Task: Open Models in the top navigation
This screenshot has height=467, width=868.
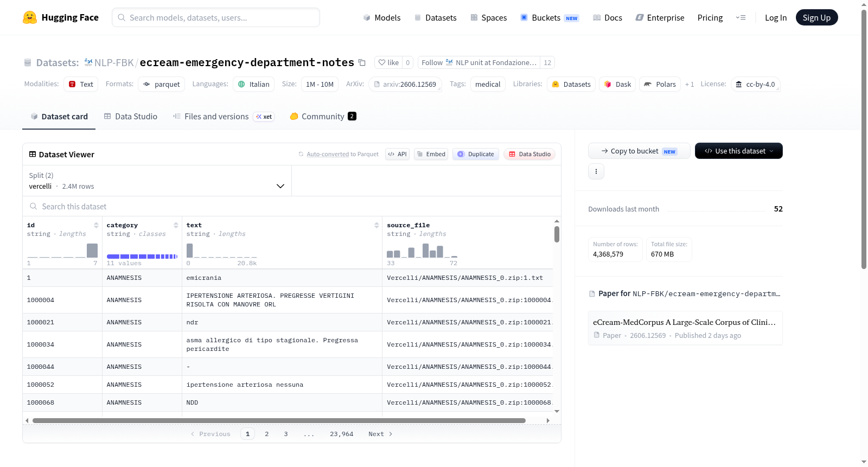Action: (x=382, y=17)
